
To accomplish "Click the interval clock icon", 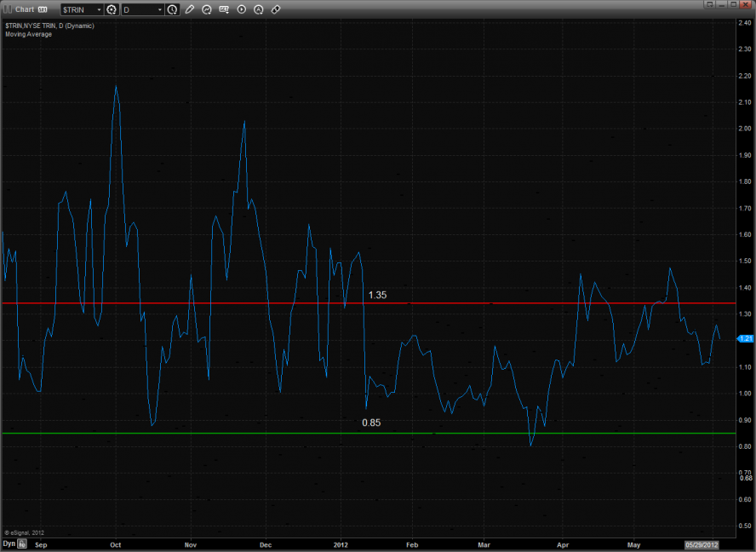I will pos(173,9).
